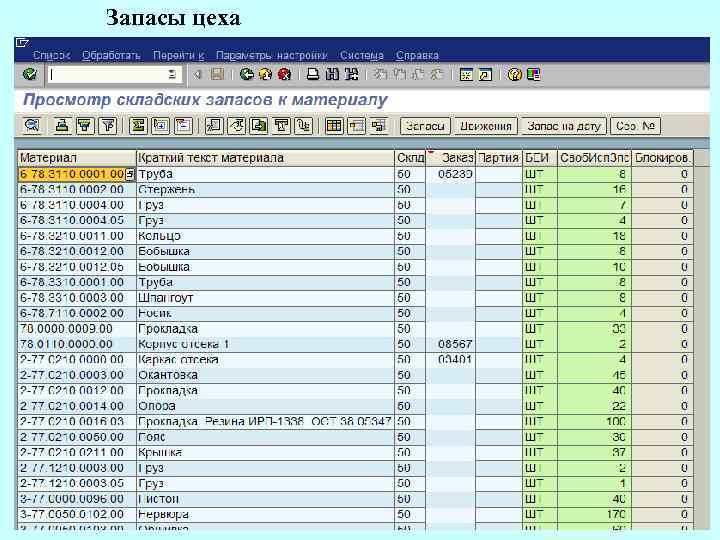
Task: Click the window system menu icon in title bar
Action: click(x=22, y=43)
